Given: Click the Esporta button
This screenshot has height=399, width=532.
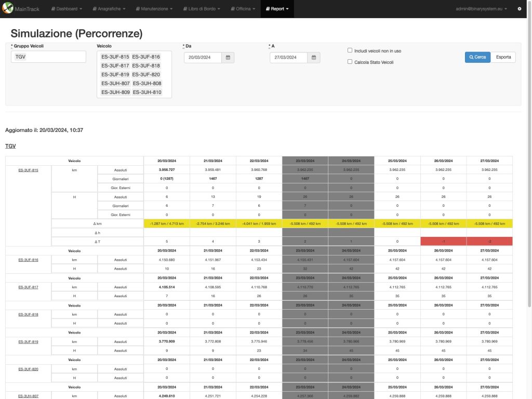Looking at the screenshot, I should (503, 57).
